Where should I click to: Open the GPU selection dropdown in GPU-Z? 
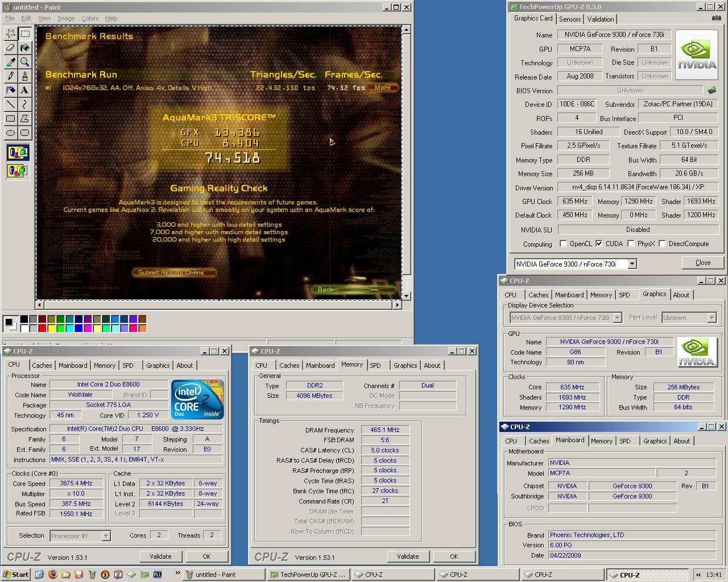632,264
